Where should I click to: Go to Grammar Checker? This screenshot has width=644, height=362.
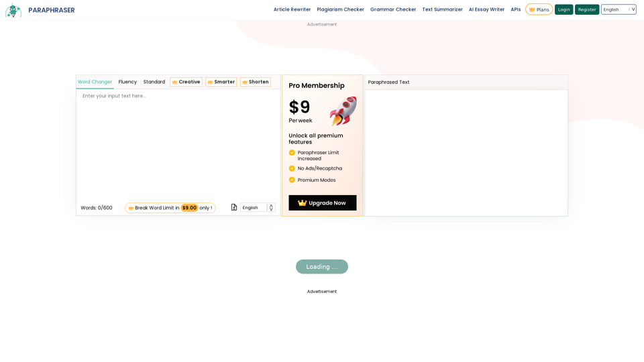click(x=393, y=9)
